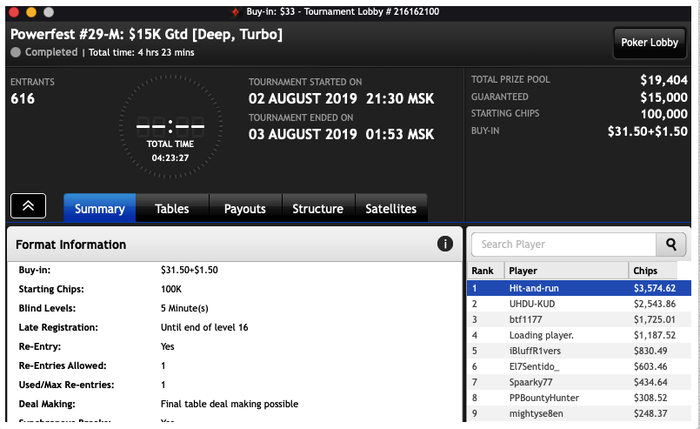Click the header Buy-In $31.50+$1.50 value
Screen dimensions: 700x429
tap(647, 131)
